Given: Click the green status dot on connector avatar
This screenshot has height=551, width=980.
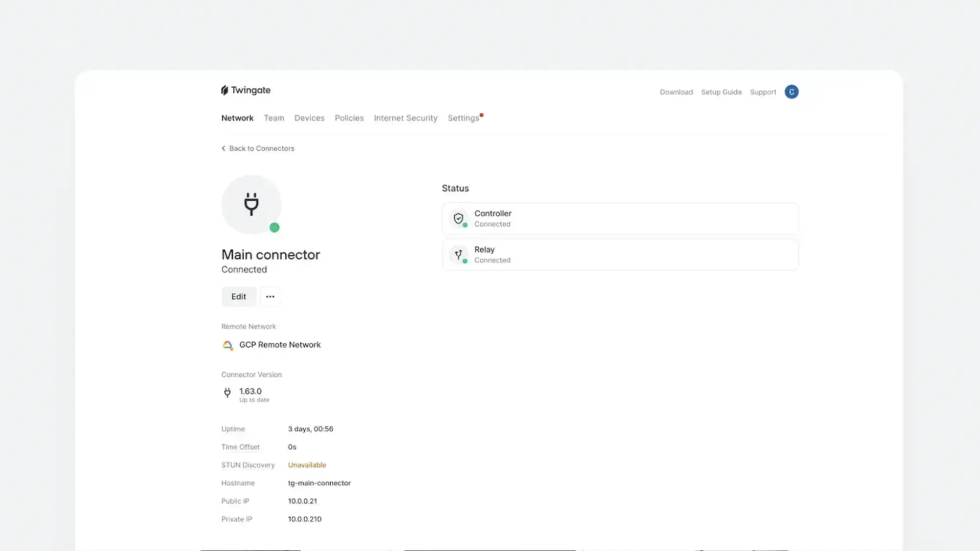Looking at the screenshot, I should coord(275,227).
